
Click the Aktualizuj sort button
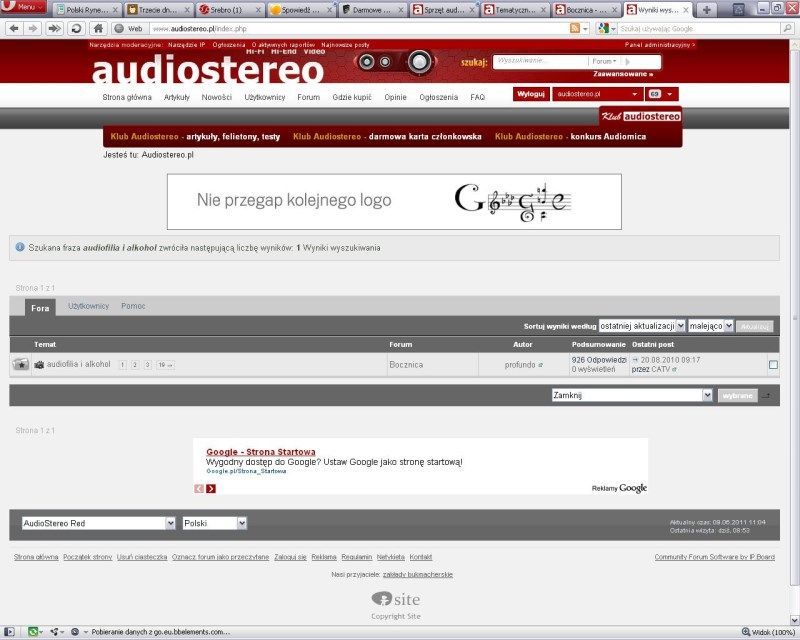(755, 326)
